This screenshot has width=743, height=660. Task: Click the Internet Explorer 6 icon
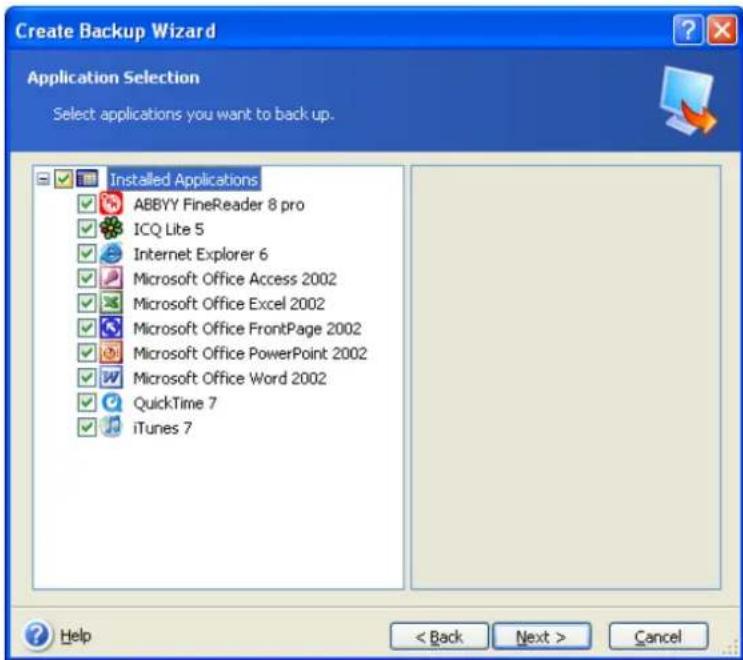pyautogui.click(x=111, y=253)
